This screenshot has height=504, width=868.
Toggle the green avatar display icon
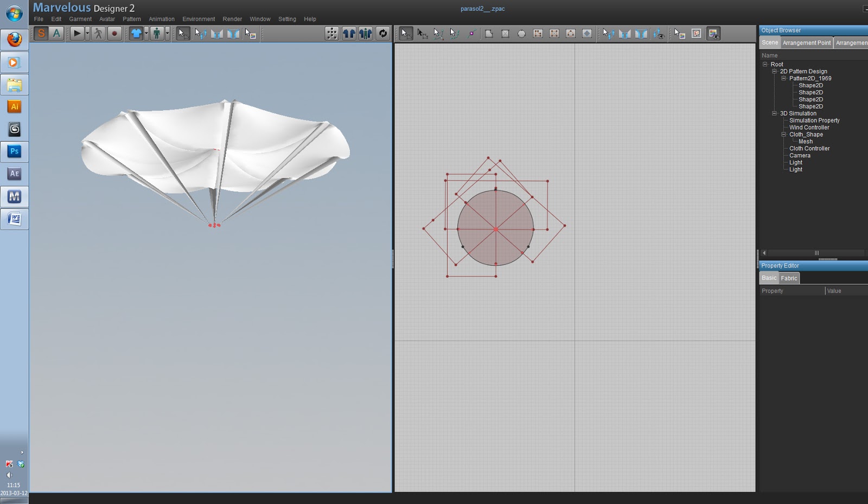pyautogui.click(x=157, y=34)
